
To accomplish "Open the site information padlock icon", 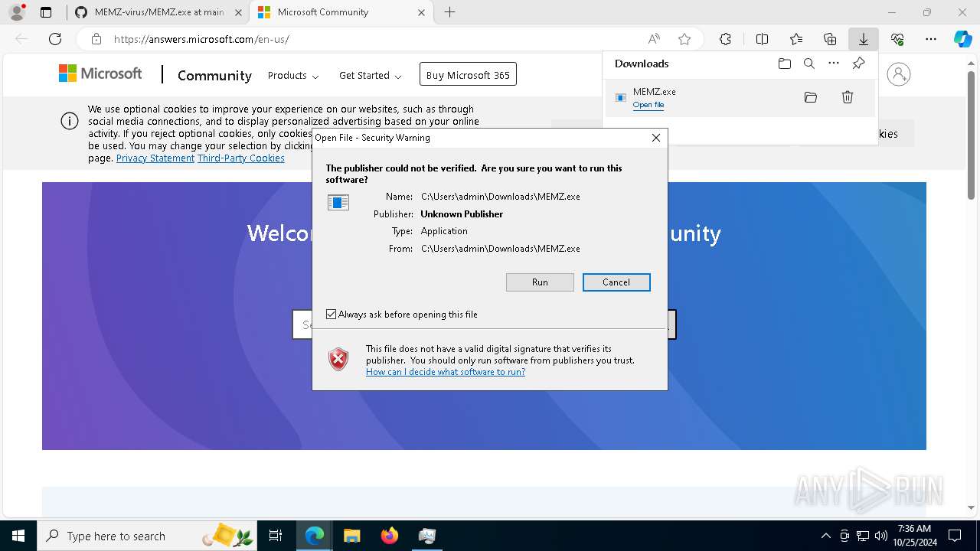I will [x=96, y=39].
